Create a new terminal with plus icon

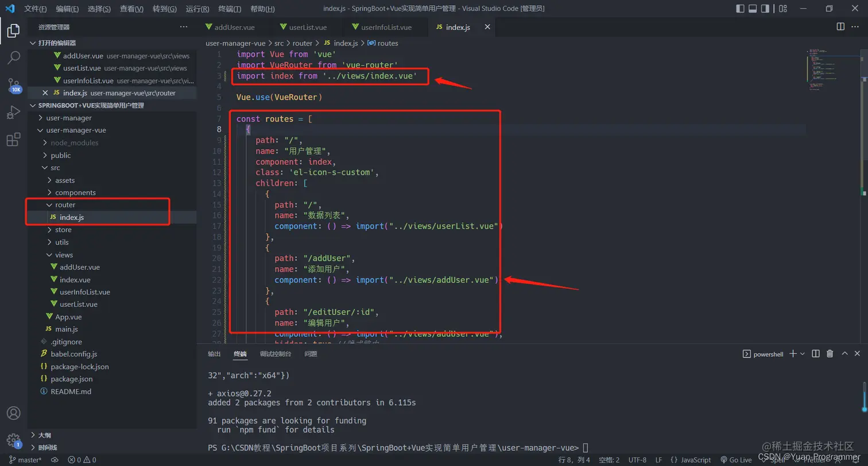[793, 354]
